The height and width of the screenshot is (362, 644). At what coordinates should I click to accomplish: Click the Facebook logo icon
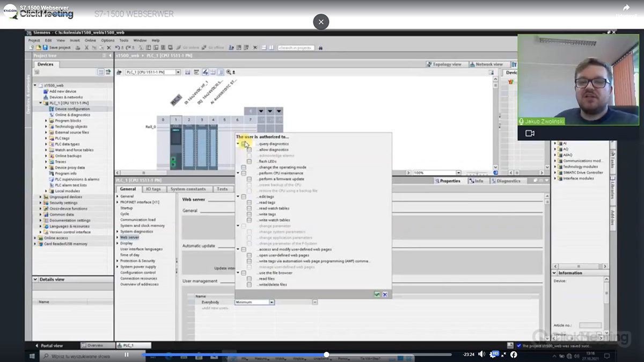(x=514, y=354)
